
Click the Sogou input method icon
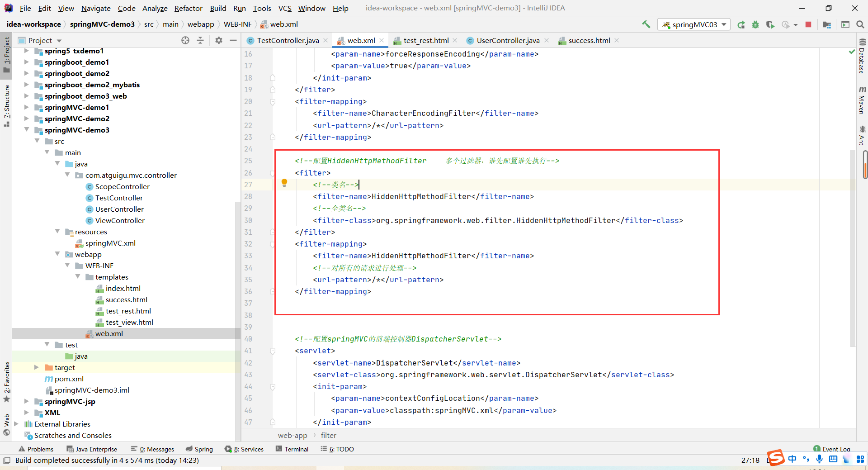coord(776,458)
